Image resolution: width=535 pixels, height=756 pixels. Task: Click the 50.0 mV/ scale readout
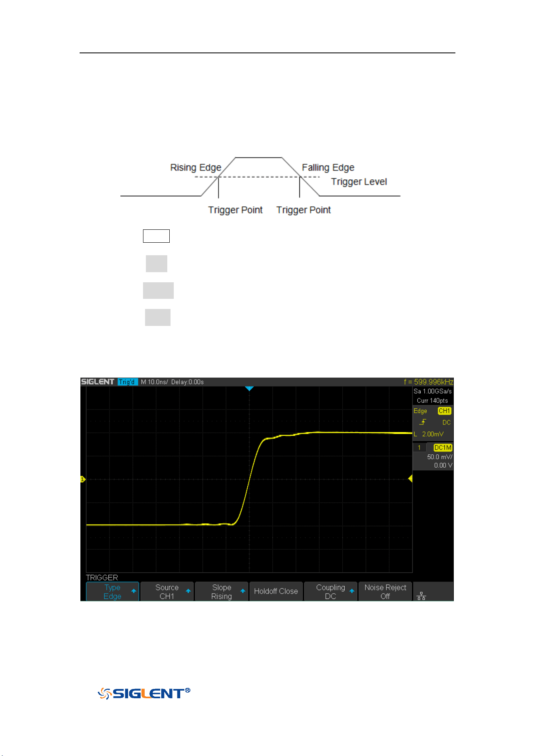click(440, 457)
